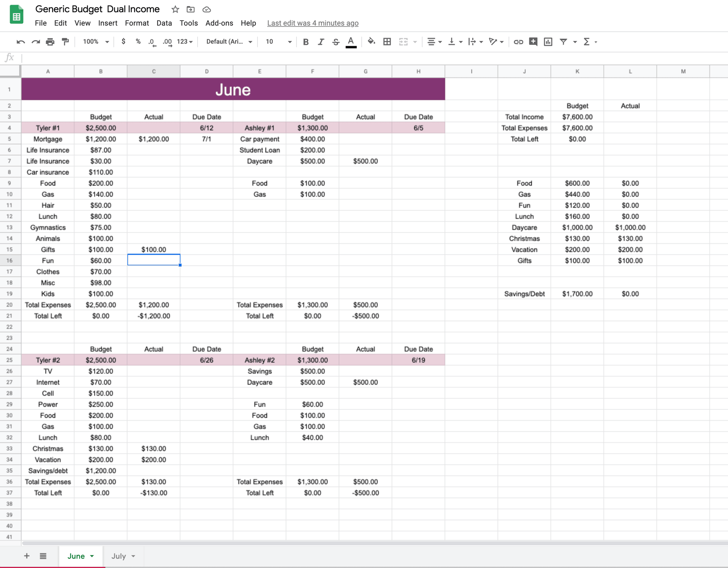Click the italic formatting icon
This screenshot has width=728, height=568.
click(320, 41)
